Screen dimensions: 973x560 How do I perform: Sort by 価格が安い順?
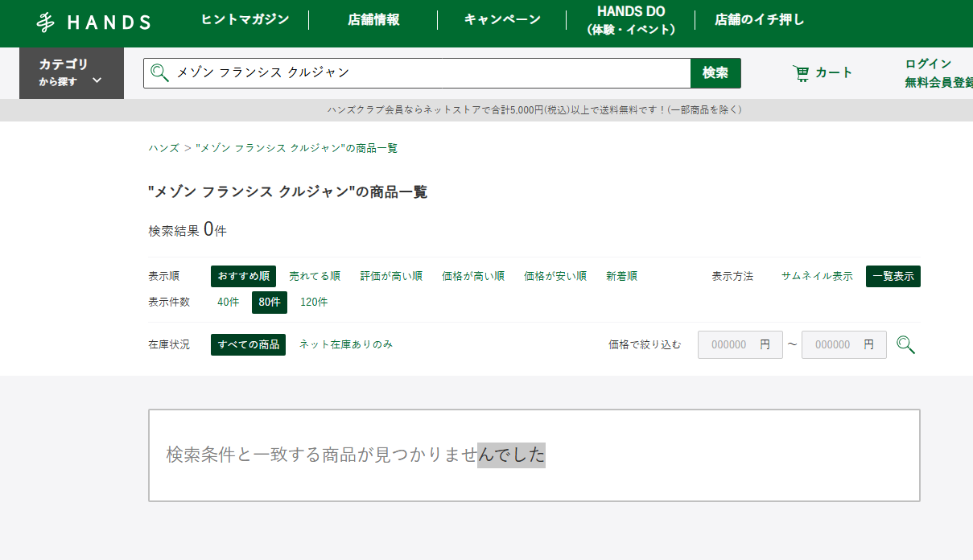(x=555, y=276)
